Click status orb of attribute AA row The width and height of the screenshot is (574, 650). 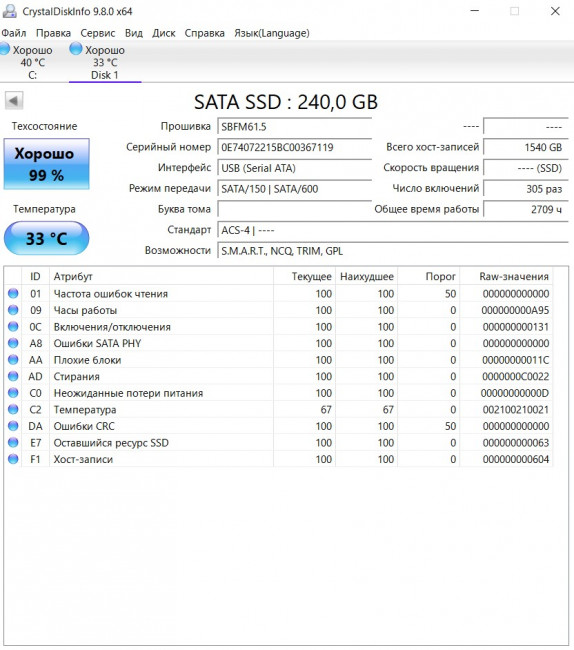click(x=13, y=360)
